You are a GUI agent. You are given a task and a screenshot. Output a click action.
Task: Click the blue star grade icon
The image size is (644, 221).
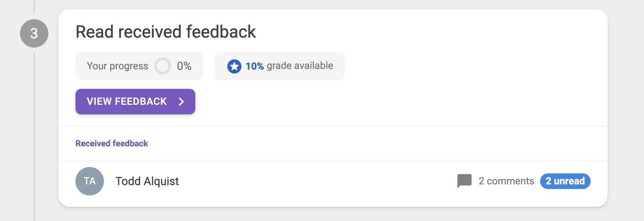click(234, 66)
